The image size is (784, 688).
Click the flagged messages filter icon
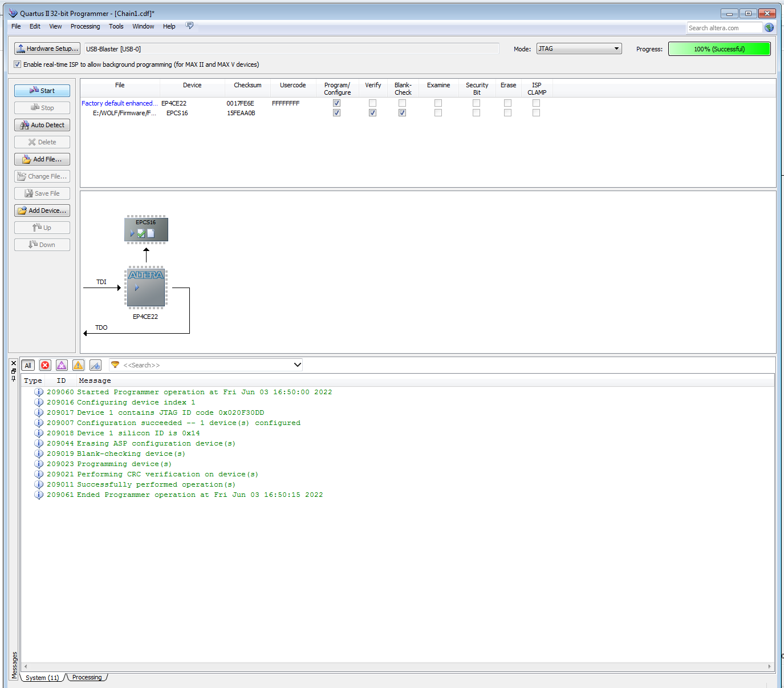tap(95, 365)
